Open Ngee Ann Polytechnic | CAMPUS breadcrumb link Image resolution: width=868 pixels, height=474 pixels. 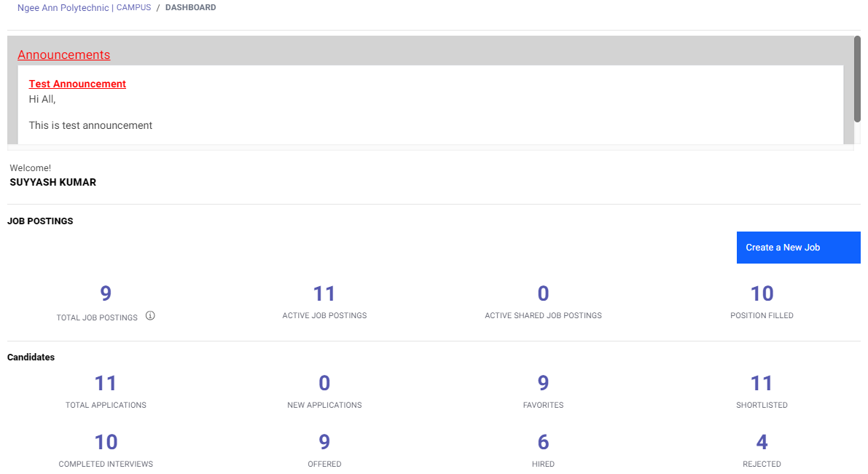[x=83, y=7]
